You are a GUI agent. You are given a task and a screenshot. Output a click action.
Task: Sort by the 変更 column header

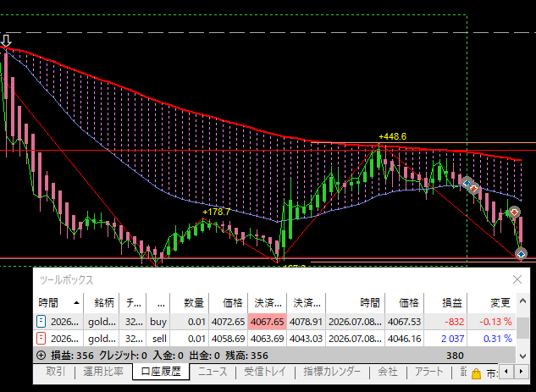click(492, 302)
